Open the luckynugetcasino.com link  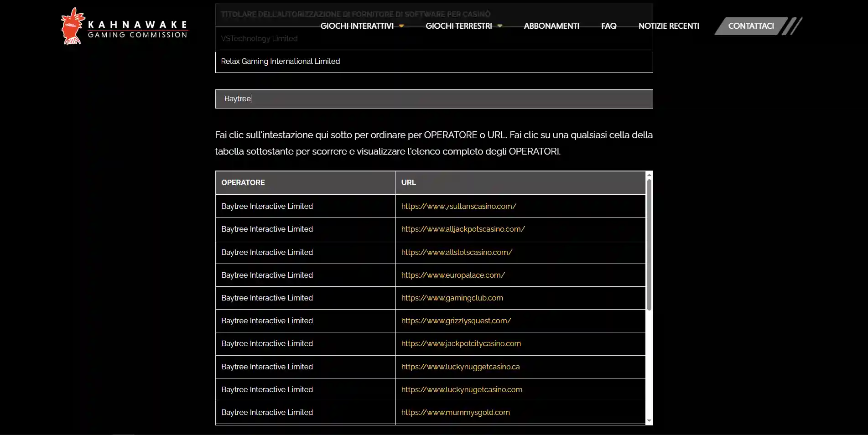(x=462, y=389)
